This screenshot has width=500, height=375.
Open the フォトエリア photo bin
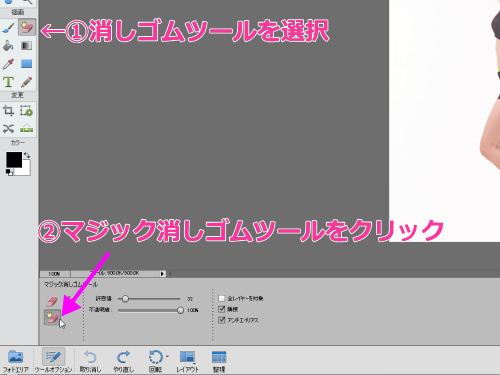[x=15, y=361]
